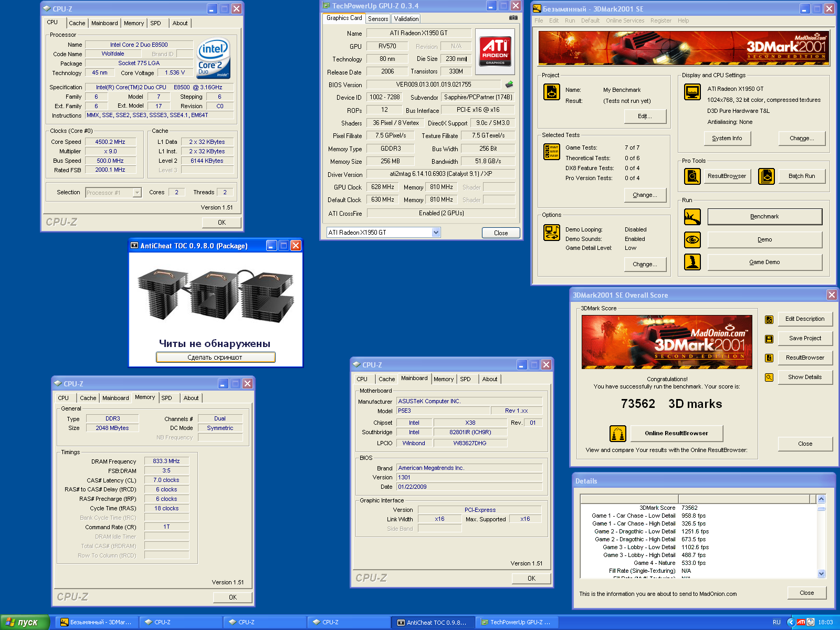Click OK in the top CPU-Z window

[x=222, y=222]
